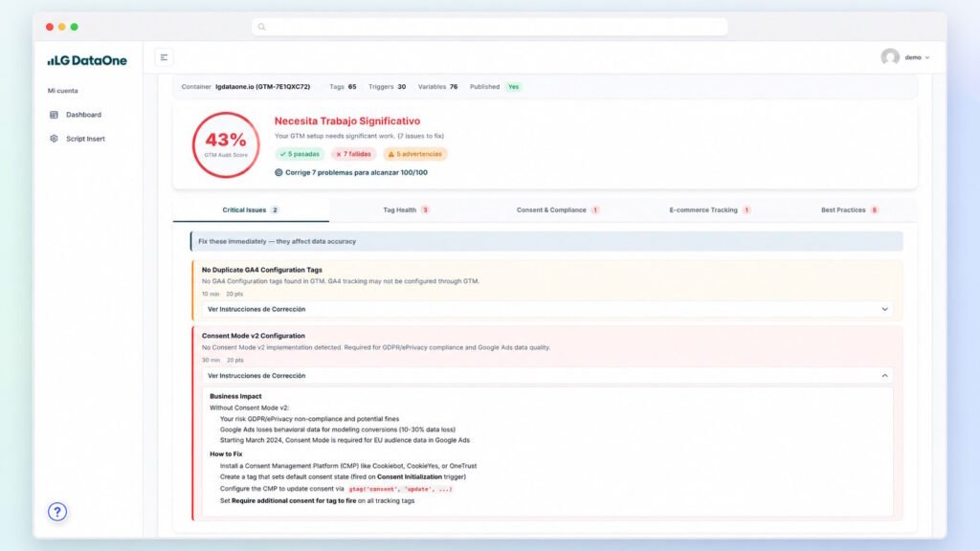Select the Best Practices tab

850,209
